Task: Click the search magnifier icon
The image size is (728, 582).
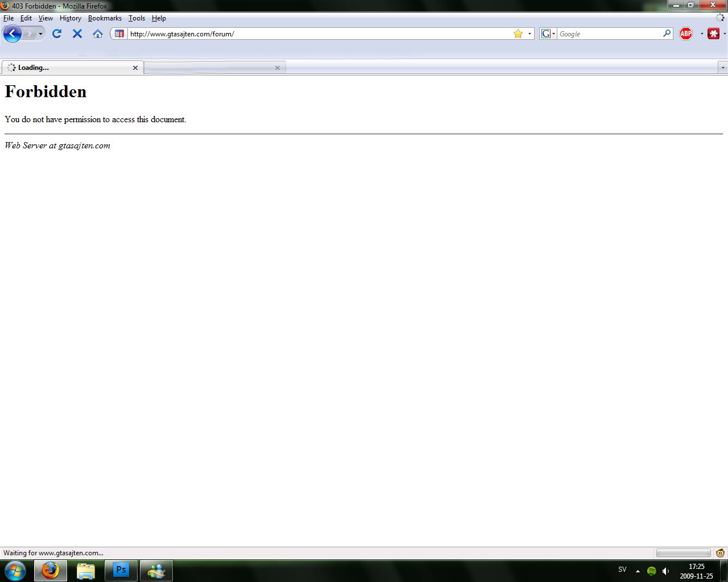Action: (x=667, y=34)
